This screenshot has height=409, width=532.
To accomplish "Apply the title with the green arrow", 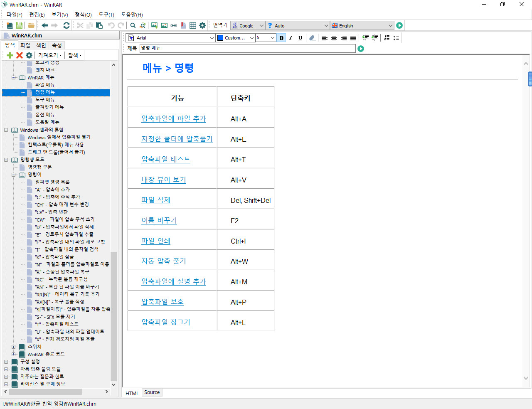I will [x=361, y=49].
